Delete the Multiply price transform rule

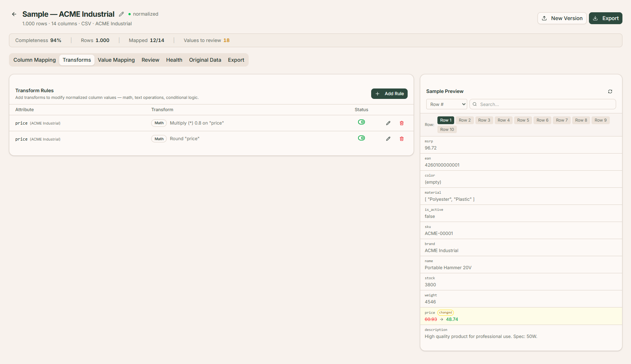[402, 123]
